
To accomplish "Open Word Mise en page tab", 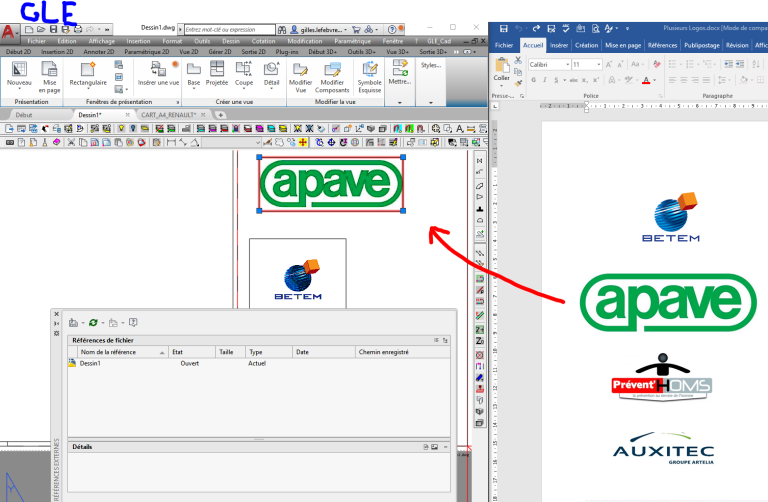I will click(623, 45).
